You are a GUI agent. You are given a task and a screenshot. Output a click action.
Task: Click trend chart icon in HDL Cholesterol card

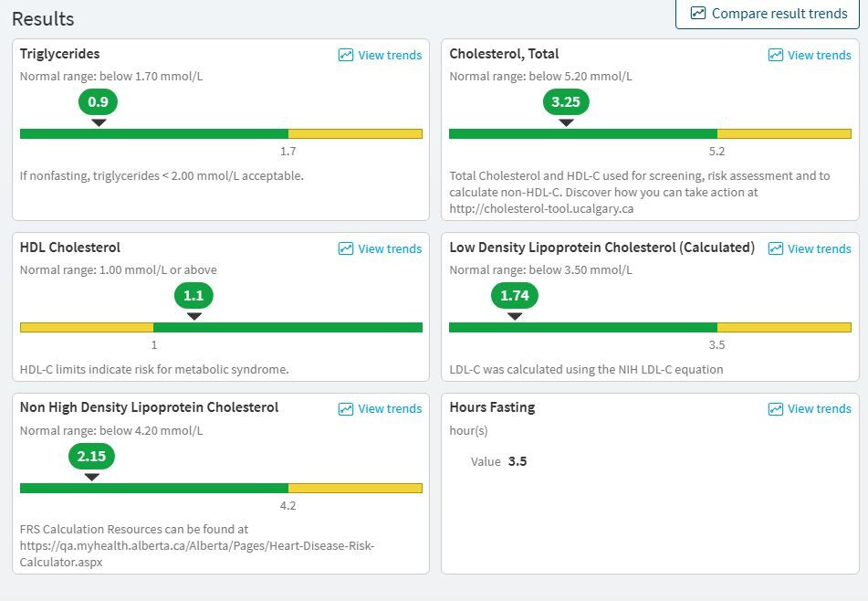pyautogui.click(x=345, y=248)
